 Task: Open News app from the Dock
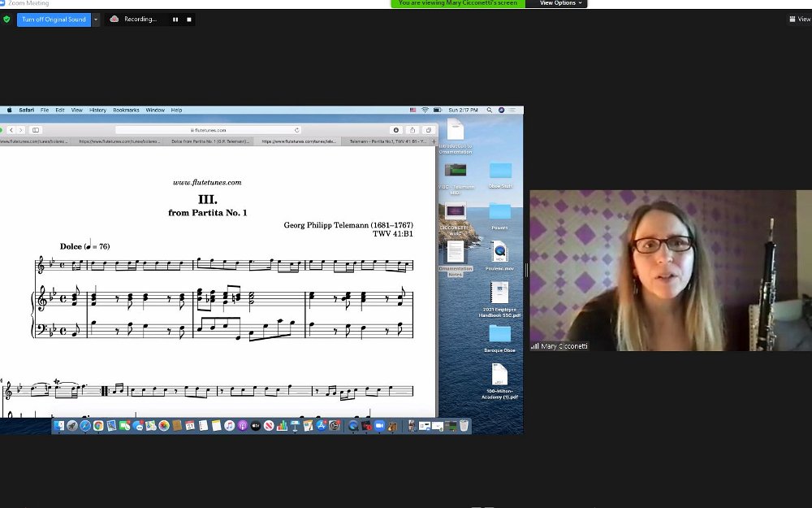point(269,426)
